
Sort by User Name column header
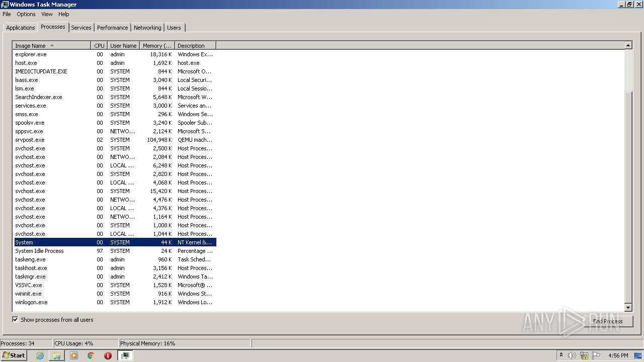tap(123, 46)
